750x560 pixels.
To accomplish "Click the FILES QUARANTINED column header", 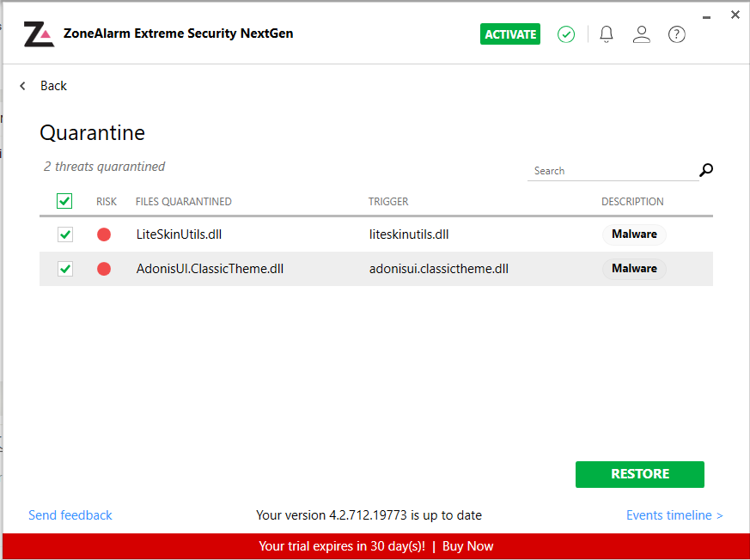I will pyautogui.click(x=184, y=201).
